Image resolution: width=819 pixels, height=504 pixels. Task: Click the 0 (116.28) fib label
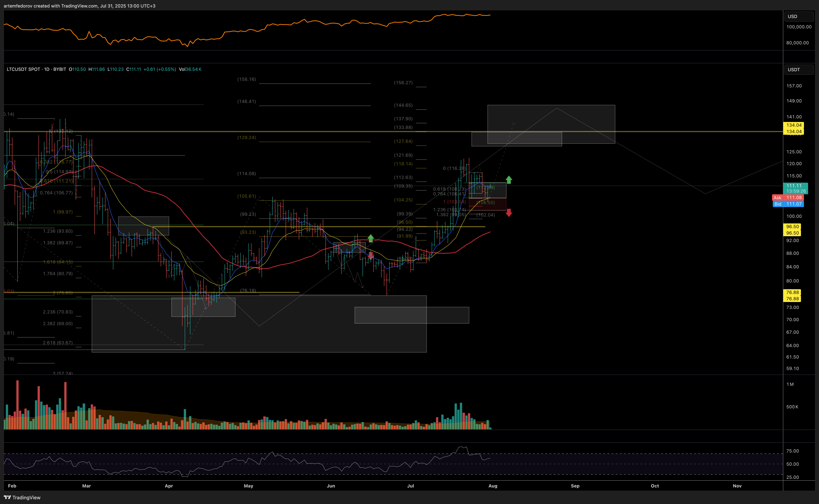tap(454, 168)
